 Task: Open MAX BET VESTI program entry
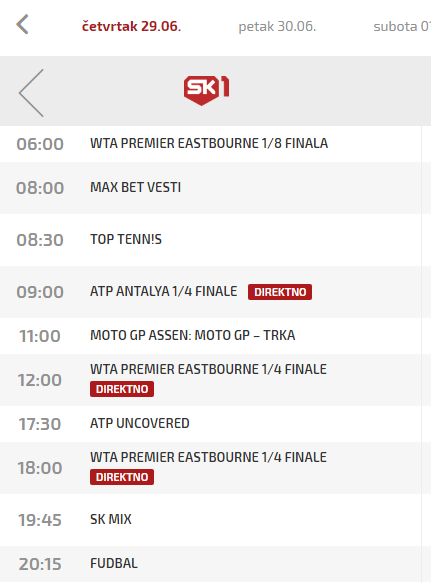point(135,187)
